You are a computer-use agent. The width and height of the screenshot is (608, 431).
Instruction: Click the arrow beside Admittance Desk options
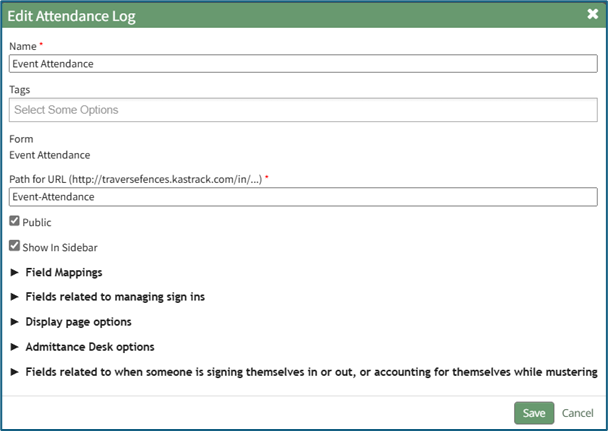14,347
